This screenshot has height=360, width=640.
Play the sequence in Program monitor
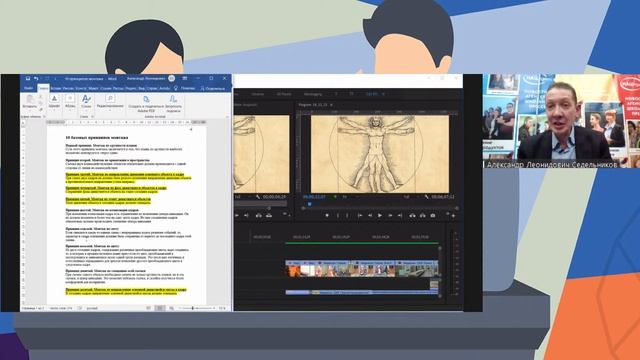pos(380,216)
